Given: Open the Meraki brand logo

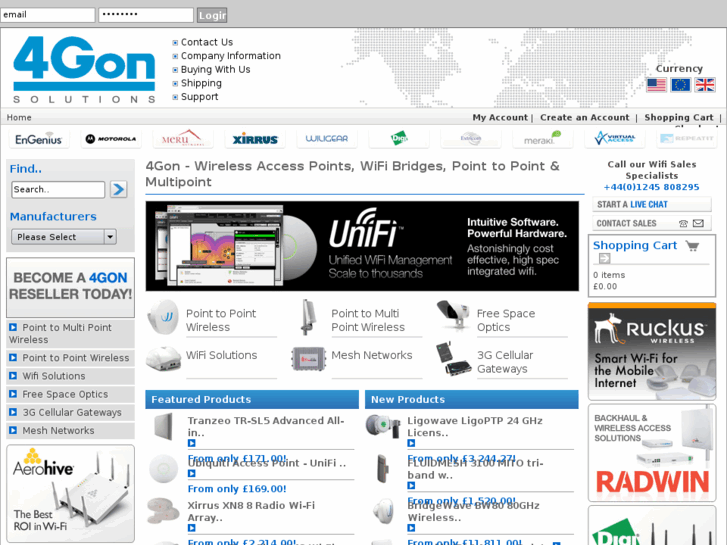Looking at the screenshot, I should point(542,139).
